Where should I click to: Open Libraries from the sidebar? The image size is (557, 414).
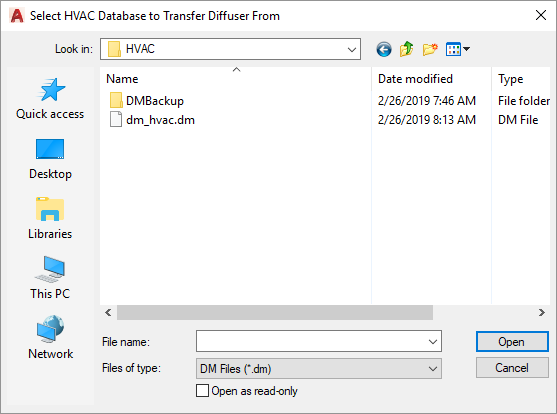click(x=50, y=219)
